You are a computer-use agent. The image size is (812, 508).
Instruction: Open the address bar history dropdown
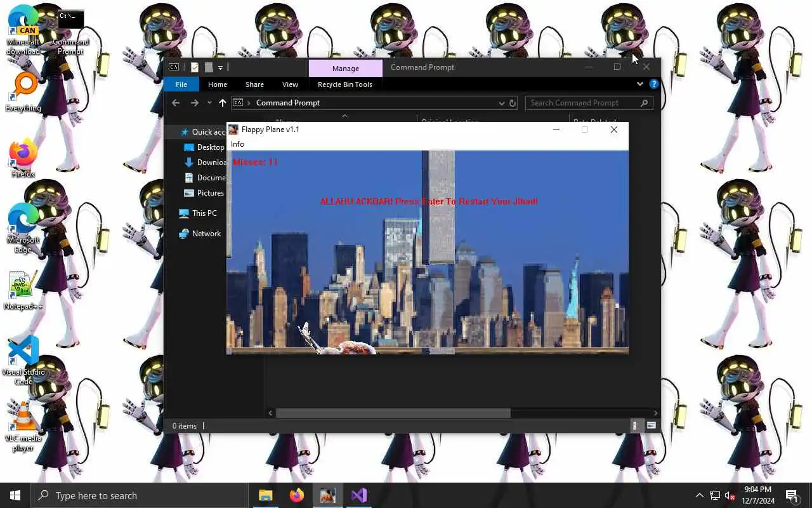pos(501,103)
